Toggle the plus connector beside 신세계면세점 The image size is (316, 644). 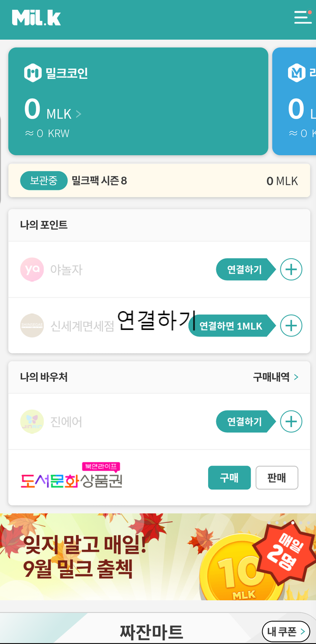[291, 325]
